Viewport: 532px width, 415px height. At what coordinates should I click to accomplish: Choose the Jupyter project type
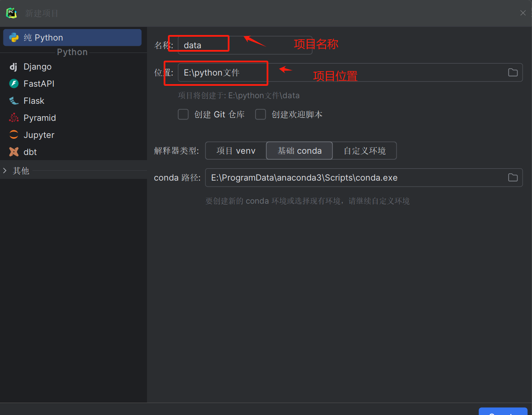pyautogui.click(x=39, y=135)
